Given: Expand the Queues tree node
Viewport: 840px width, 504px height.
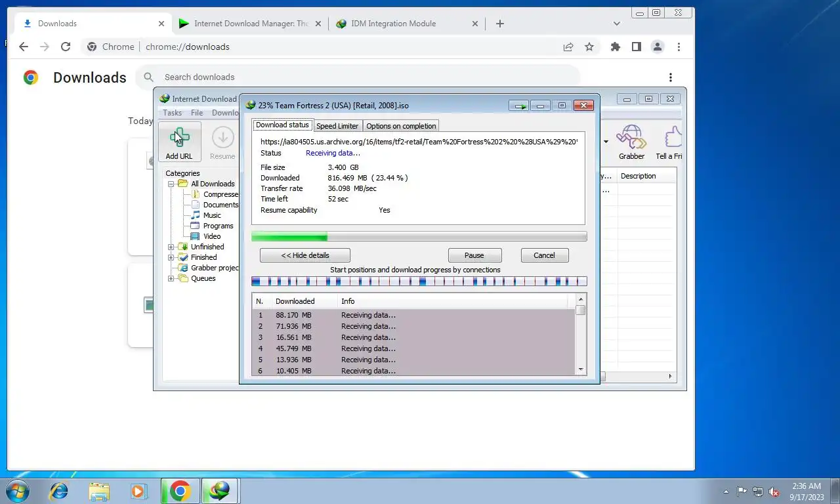Looking at the screenshot, I should (171, 278).
